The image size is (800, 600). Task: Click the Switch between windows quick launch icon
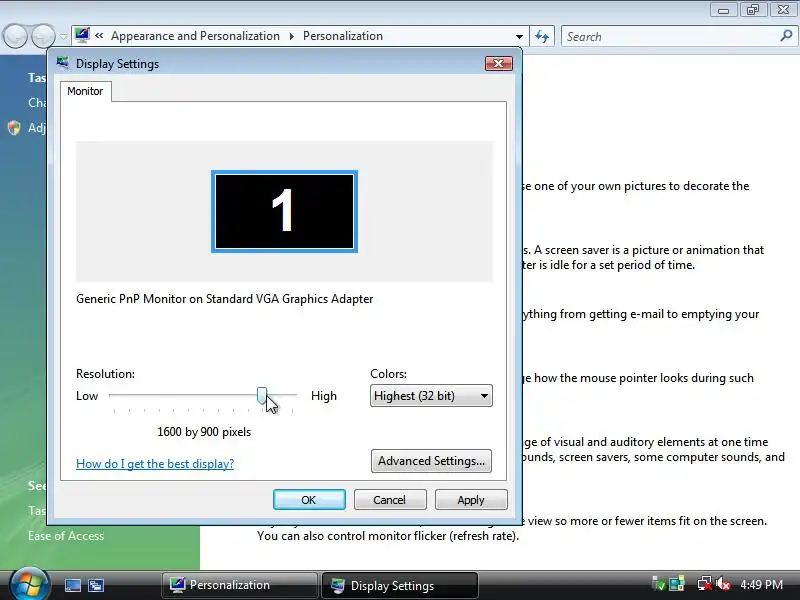tap(96, 585)
